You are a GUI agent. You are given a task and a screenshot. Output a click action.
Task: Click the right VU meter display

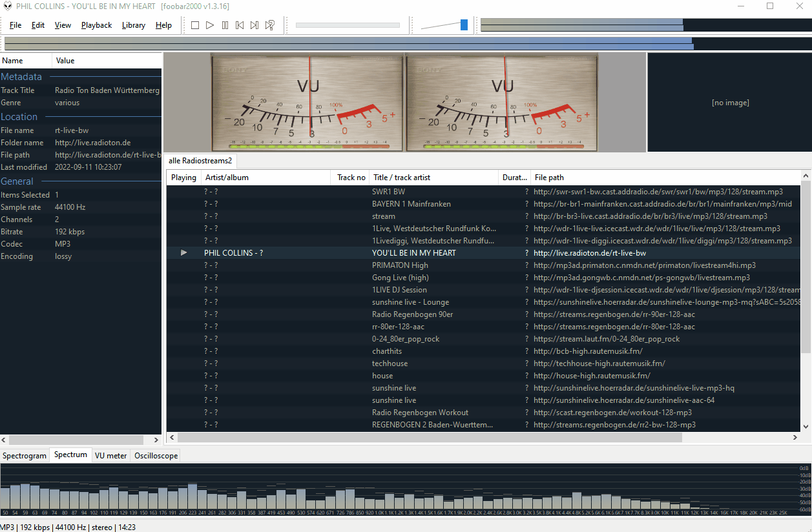[501, 102]
